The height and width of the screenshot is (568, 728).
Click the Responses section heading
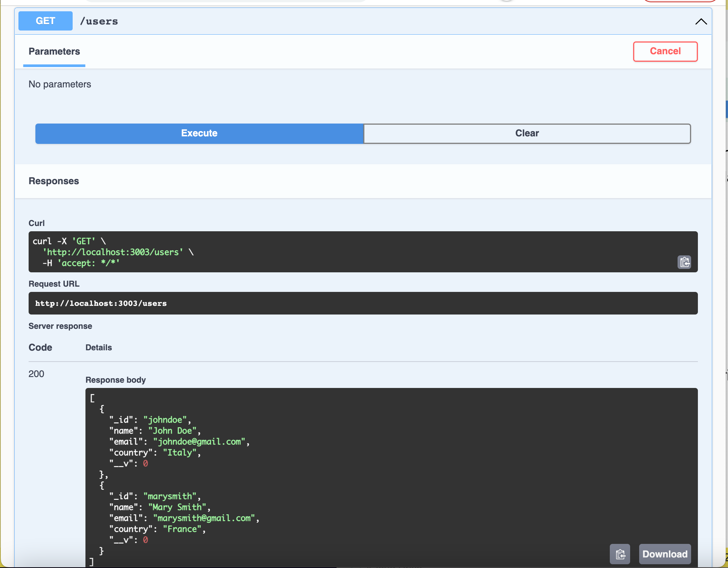(x=54, y=181)
